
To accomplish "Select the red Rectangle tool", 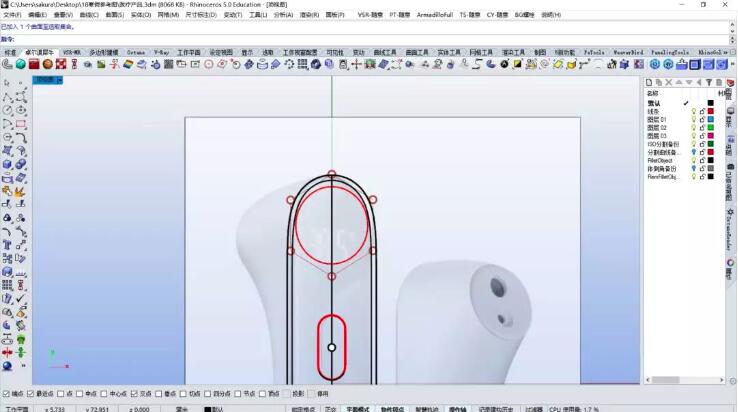I will [x=21, y=124].
